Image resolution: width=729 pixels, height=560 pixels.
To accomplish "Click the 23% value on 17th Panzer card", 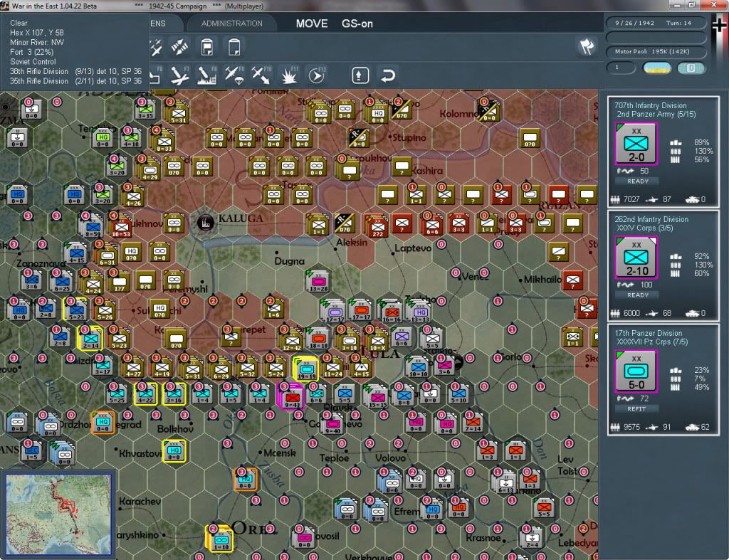I will [x=701, y=371].
